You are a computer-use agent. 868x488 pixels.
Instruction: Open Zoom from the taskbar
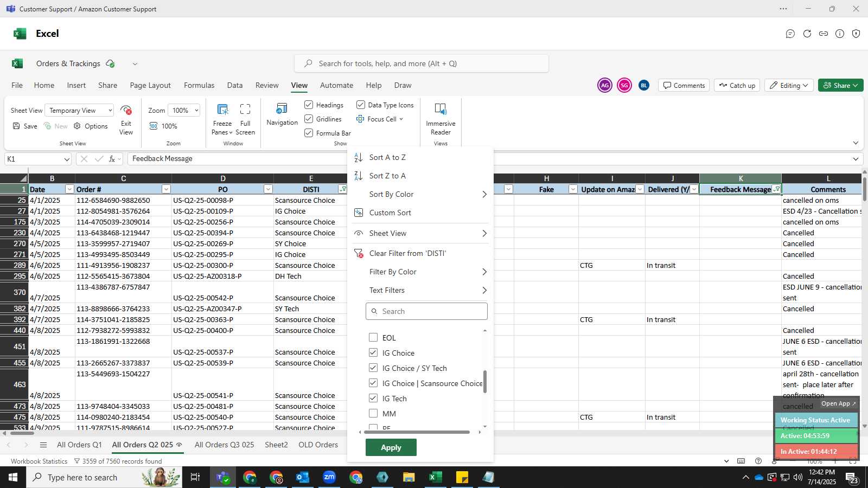click(329, 477)
